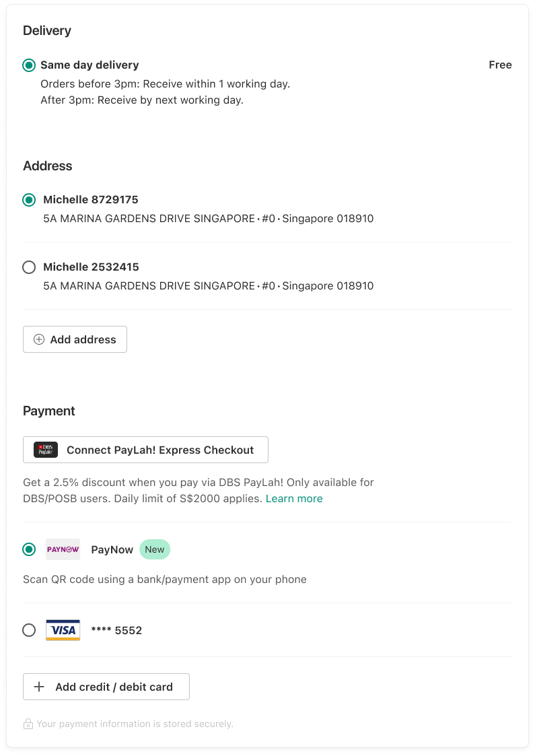Connect PayLah! Express Checkout
535x756 pixels.
(145, 450)
